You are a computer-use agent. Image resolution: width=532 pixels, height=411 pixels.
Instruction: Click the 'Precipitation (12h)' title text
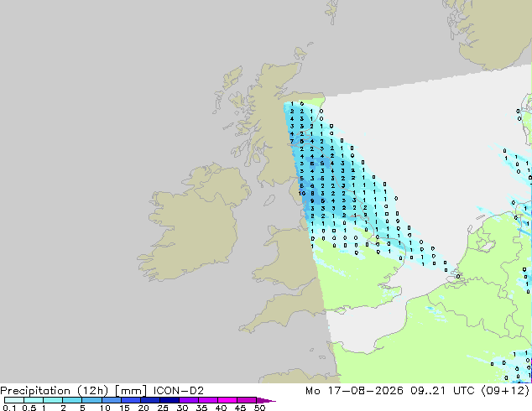click(55, 391)
